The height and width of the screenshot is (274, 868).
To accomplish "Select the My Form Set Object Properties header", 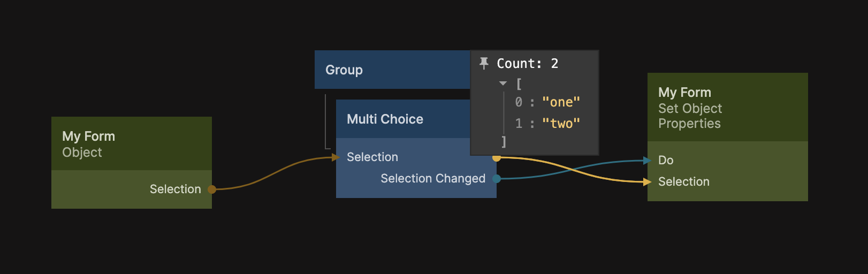I will (x=727, y=107).
